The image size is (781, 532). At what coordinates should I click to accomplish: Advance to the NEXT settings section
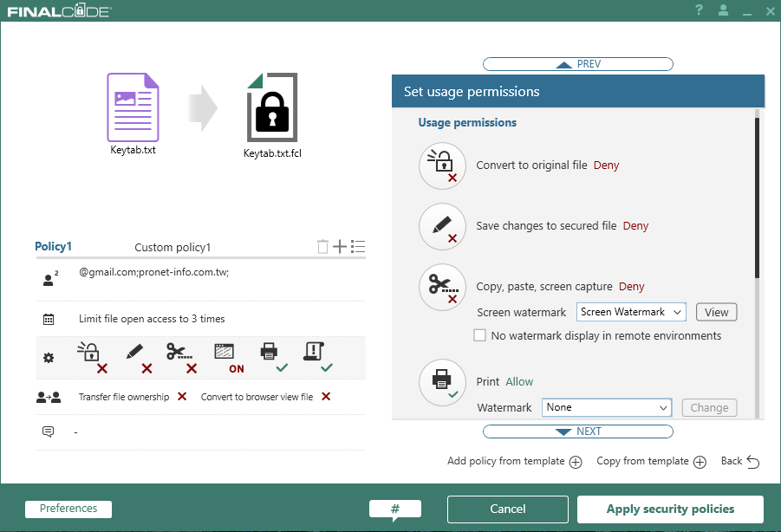point(577,431)
